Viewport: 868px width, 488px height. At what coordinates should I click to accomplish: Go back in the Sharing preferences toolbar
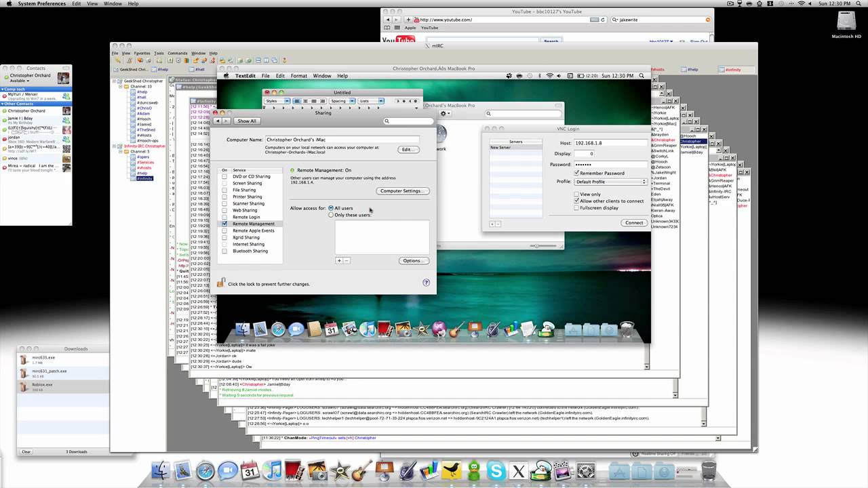(217, 121)
